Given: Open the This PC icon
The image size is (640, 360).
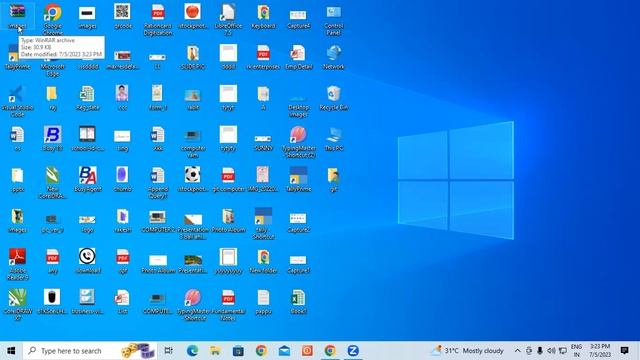Looking at the screenshot, I should [x=333, y=139].
